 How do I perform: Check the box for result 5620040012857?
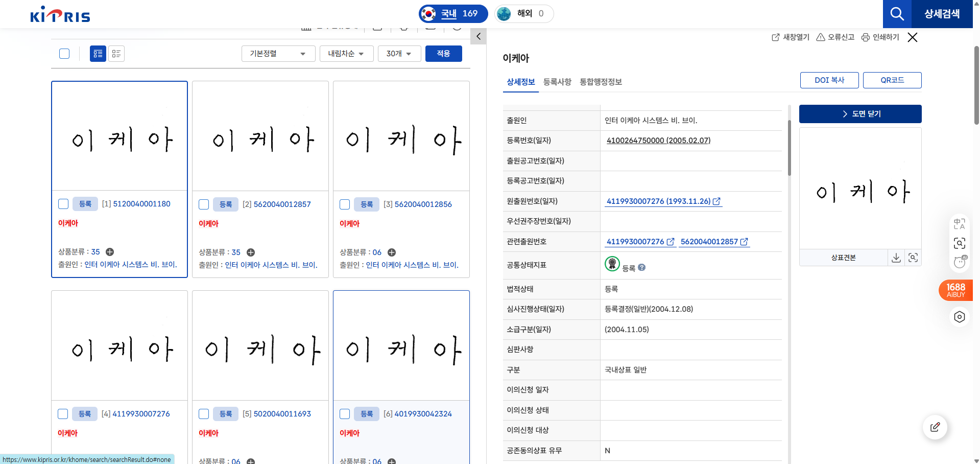(x=204, y=204)
